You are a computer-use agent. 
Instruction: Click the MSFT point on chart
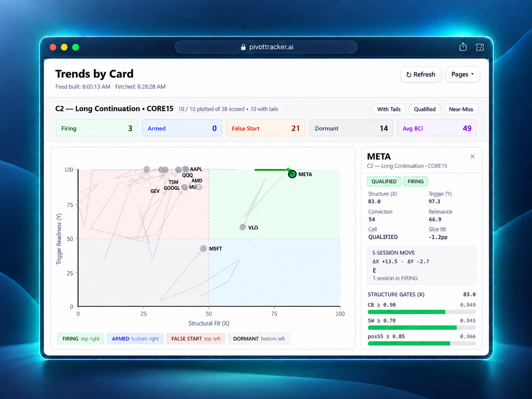[203, 249]
